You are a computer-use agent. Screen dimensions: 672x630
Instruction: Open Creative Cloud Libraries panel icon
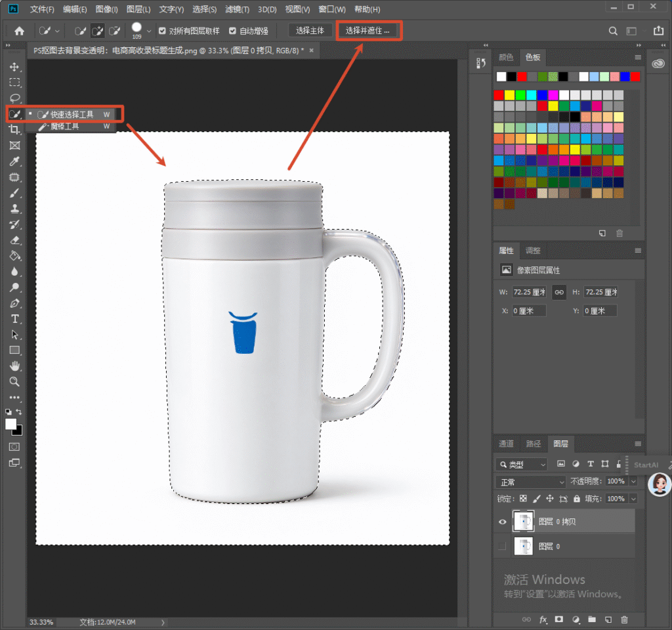[658, 64]
